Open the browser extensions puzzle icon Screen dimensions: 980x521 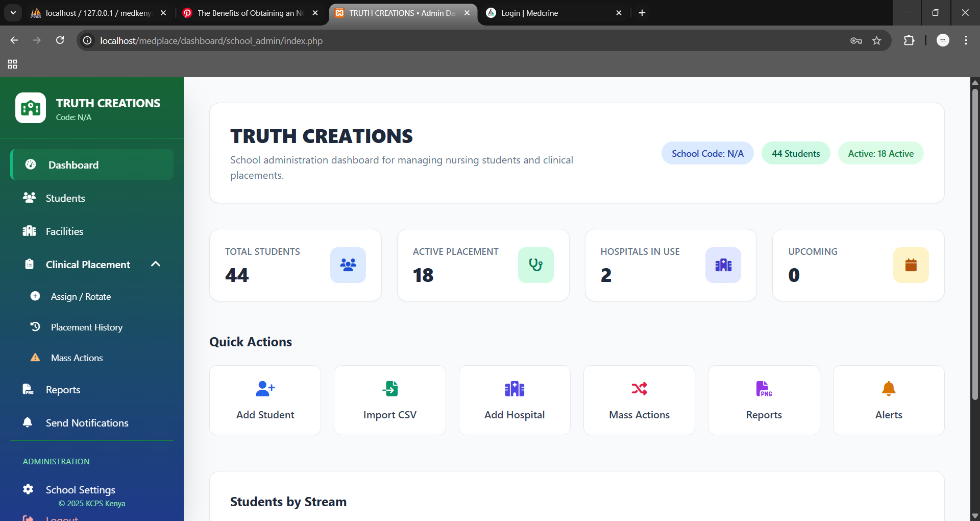pos(909,40)
